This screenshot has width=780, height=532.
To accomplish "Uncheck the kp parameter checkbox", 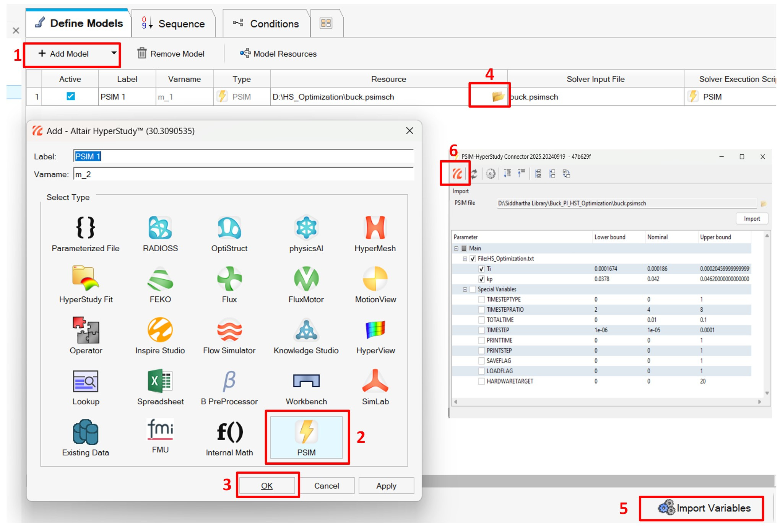I will (x=481, y=279).
